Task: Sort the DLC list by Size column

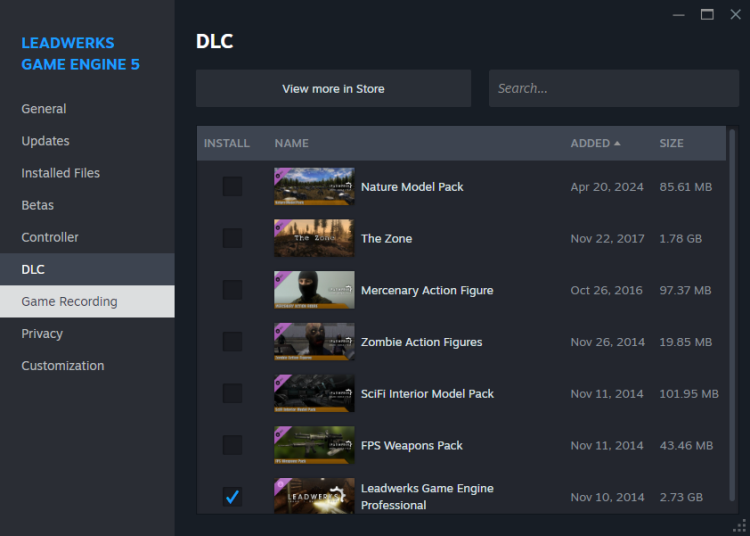Action: (671, 144)
